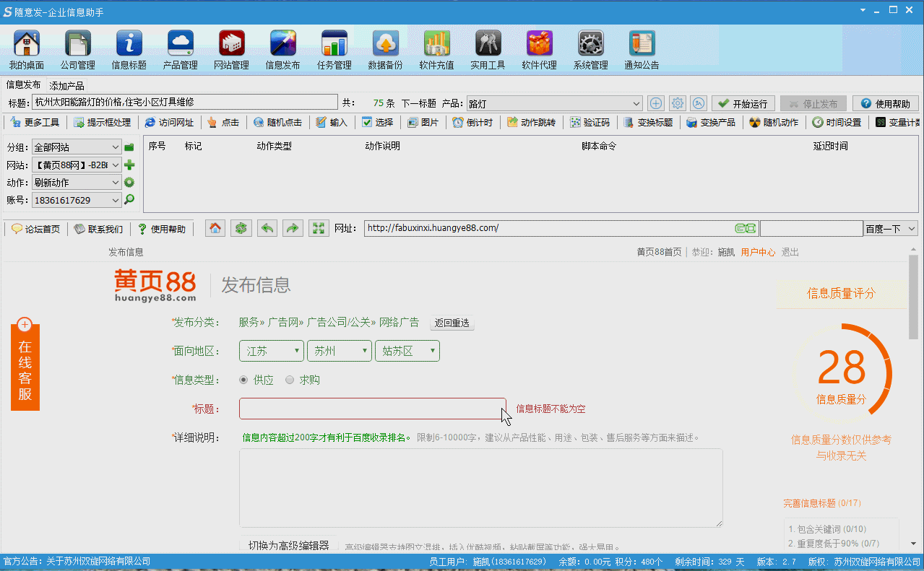Click the 使用帮助 button at top right
This screenshot has width=924, height=571.
pos(885,104)
